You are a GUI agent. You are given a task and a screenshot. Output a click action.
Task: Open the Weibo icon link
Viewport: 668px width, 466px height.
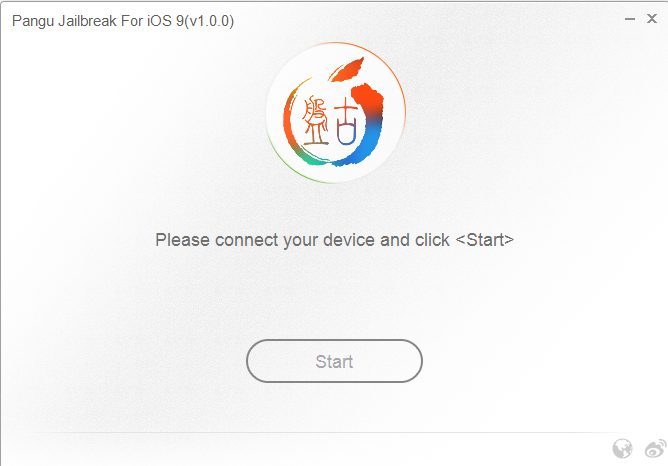click(x=654, y=448)
